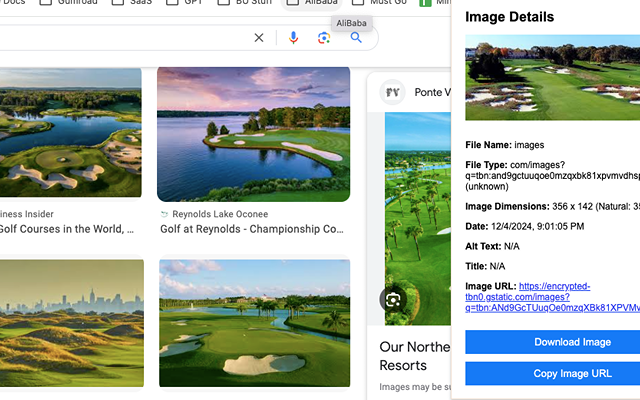Open the Golf at Reynolds - Championship result title
Viewport: 640px width, 400px height.
pyautogui.click(x=252, y=229)
